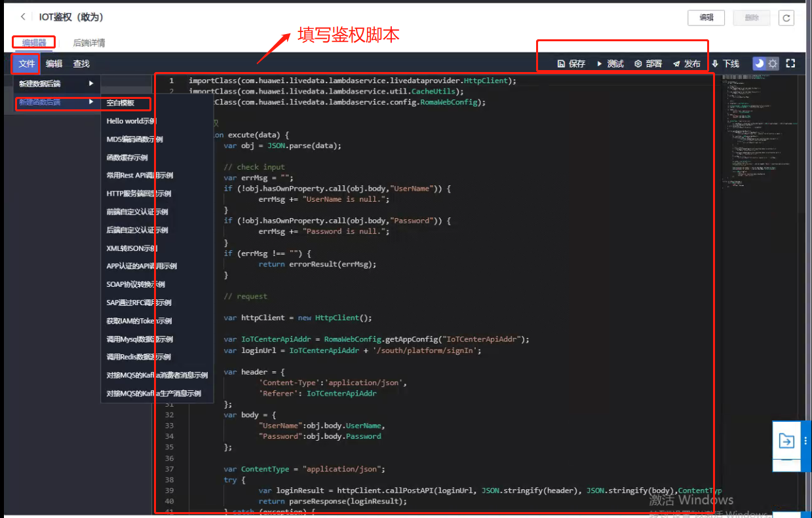
Task: Choose 对接MQS的Kafka消费者消息示例 template
Action: [157, 375]
